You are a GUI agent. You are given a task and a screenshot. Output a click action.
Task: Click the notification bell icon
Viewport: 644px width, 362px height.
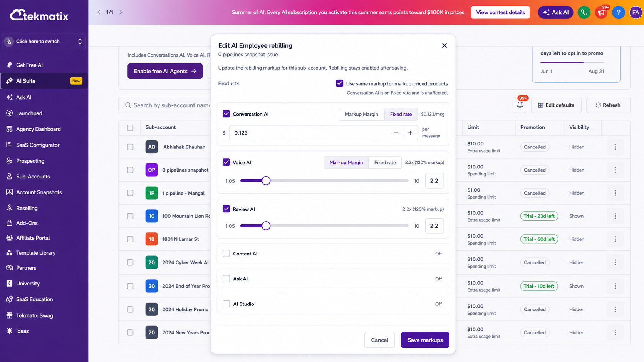tap(520, 105)
